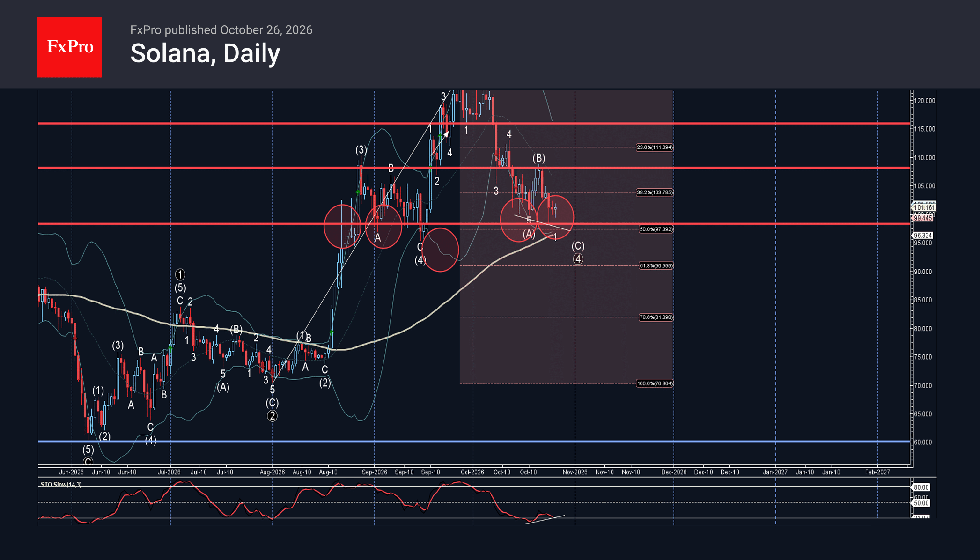Click the red circle around wave (4)
This screenshot has height=560, width=980.
click(x=440, y=250)
